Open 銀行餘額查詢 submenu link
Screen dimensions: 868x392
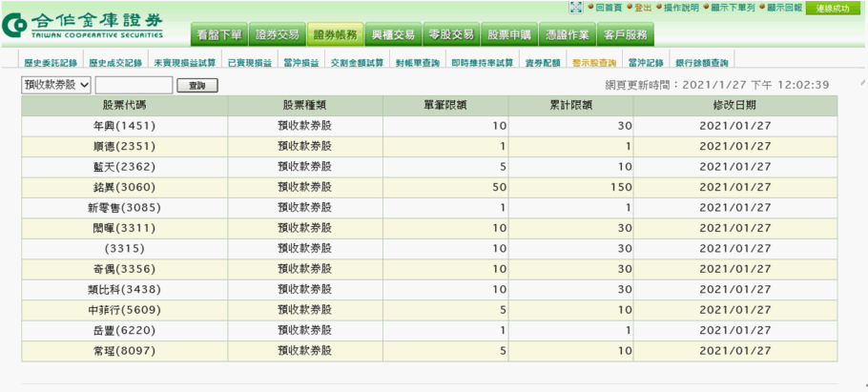[x=701, y=63]
